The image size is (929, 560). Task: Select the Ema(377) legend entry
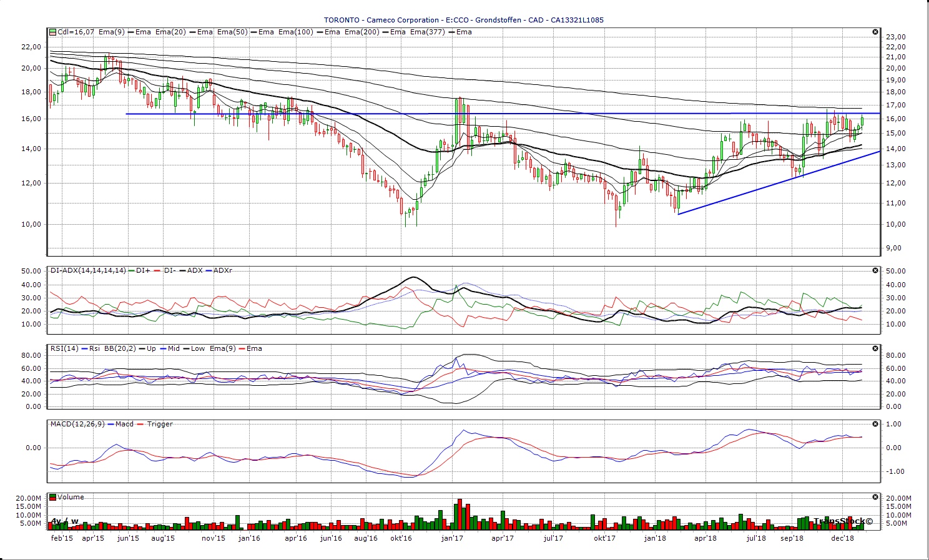click(x=427, y=32)
